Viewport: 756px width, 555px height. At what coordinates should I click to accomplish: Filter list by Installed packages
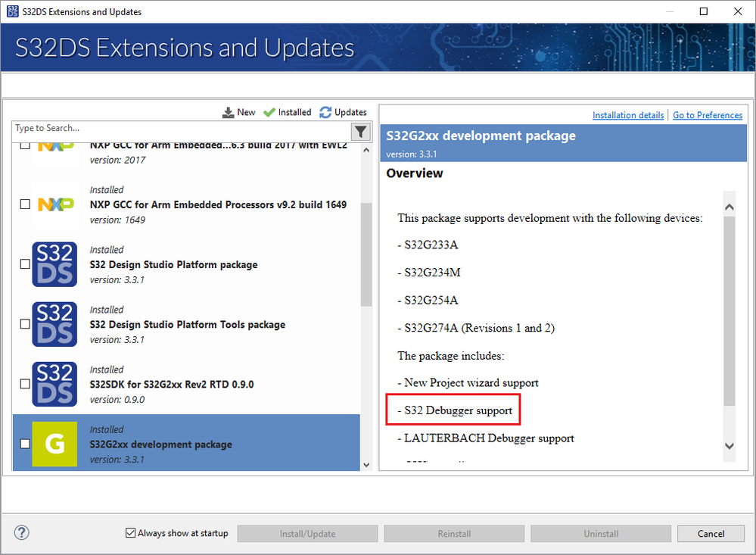point(288,113)
